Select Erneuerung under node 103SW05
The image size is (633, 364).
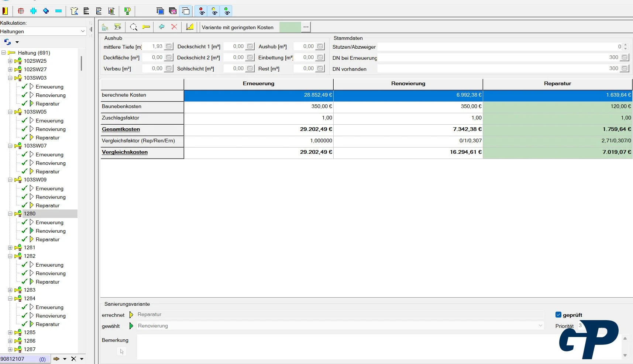coord(49,121)
